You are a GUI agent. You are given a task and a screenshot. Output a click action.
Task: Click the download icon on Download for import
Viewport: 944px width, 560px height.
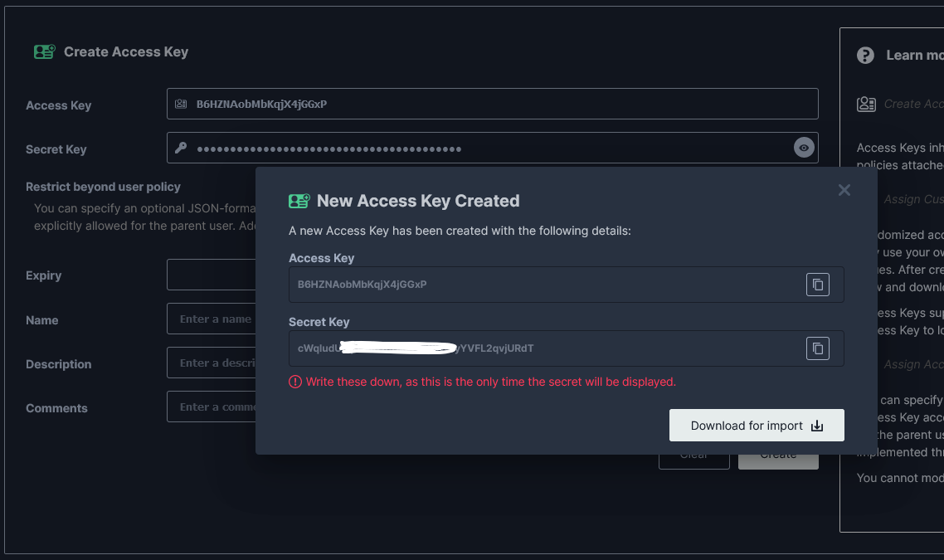(x=817, y=425)
